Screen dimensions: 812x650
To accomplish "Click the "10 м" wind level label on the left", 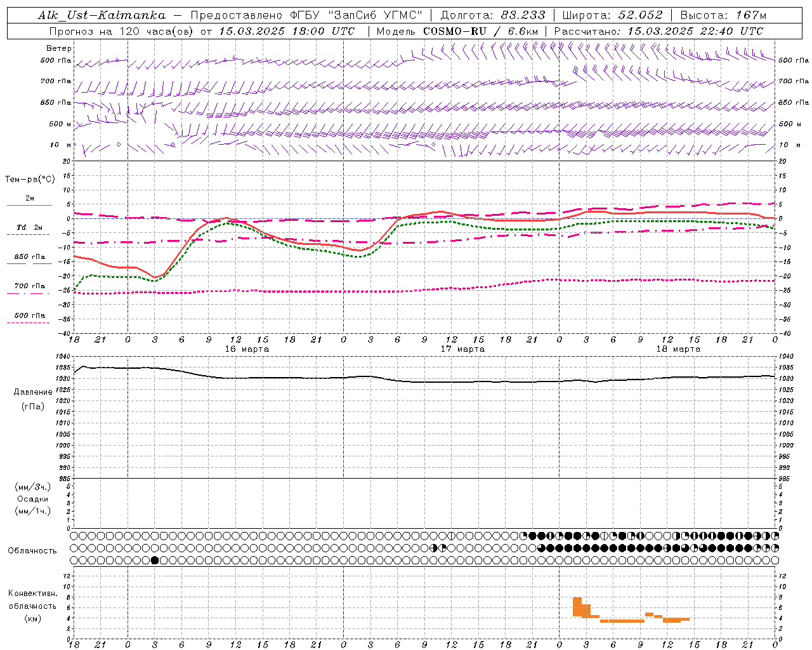I will (61, 145).
